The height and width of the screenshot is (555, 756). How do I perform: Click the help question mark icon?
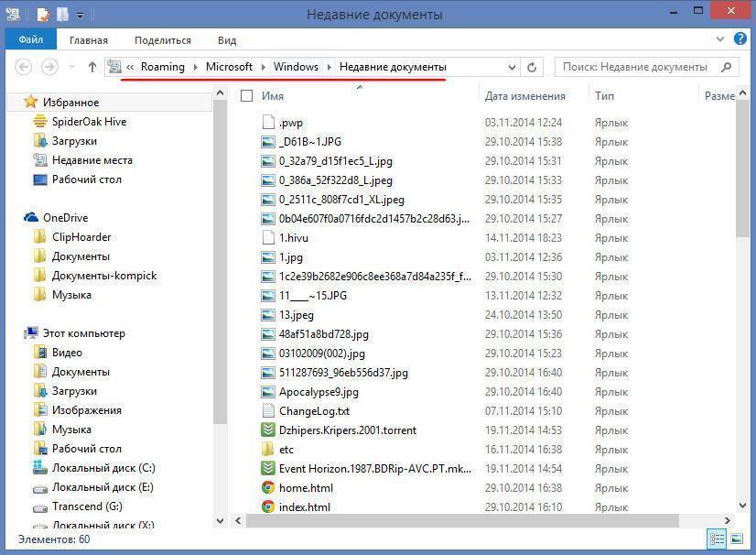tap(740, 39)
